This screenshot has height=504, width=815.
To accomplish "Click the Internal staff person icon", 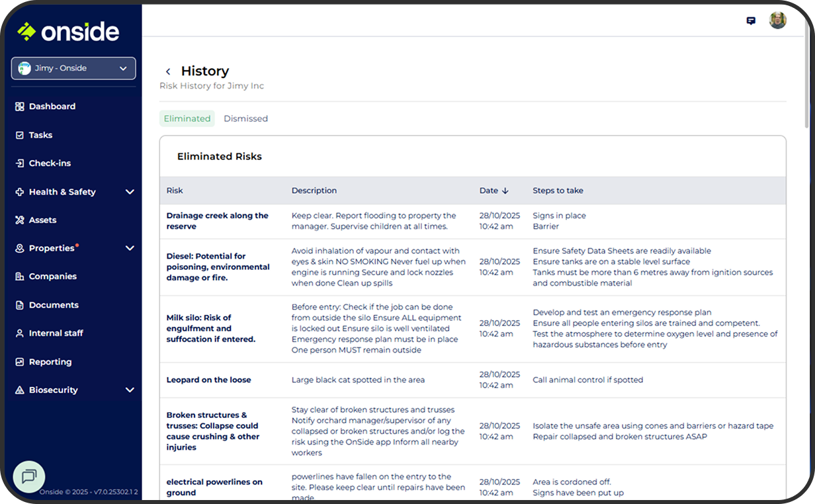I will tap(20, 333).
